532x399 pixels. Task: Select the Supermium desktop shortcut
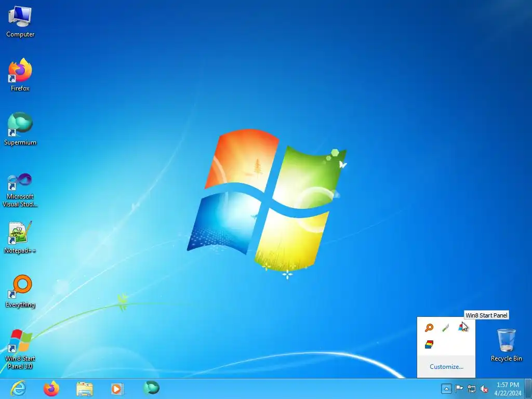(20, 129)
